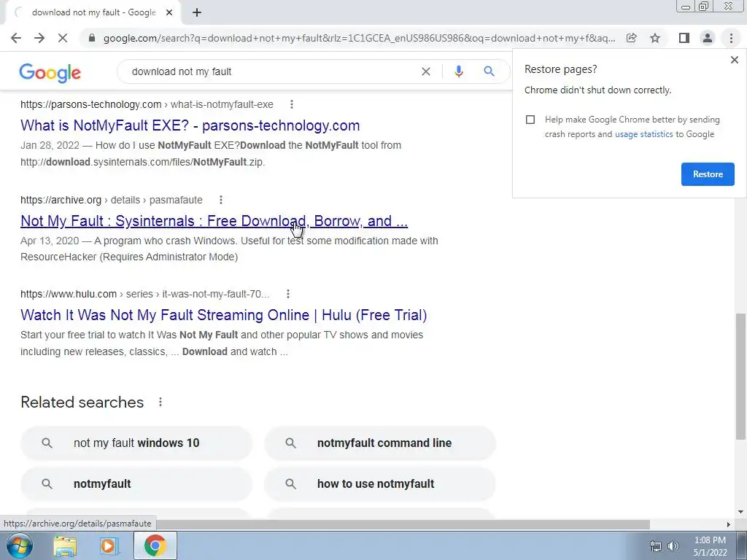Open the Windows Start menu

pyautogui.click(x=20, y=545)
